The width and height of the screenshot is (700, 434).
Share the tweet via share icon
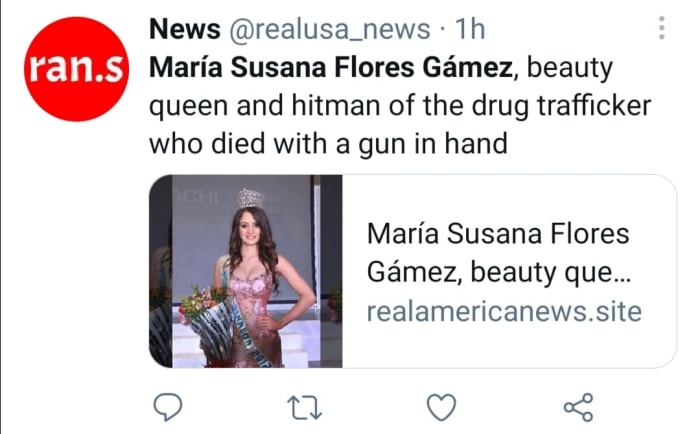(579, 407)
